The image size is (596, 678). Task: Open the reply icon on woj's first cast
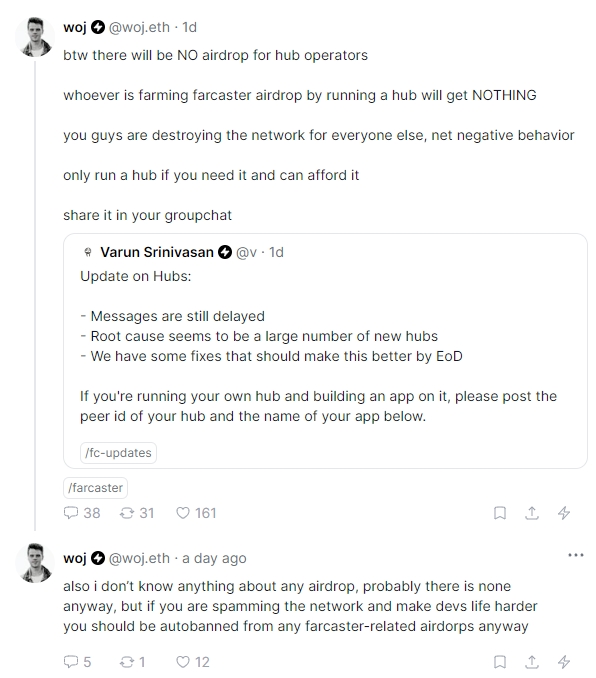[70, 513]
